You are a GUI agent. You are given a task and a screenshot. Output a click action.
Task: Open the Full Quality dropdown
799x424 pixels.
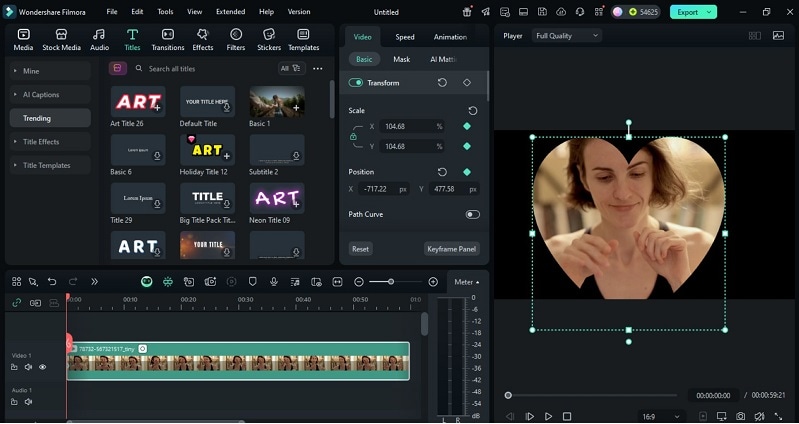tap(567, 36)
